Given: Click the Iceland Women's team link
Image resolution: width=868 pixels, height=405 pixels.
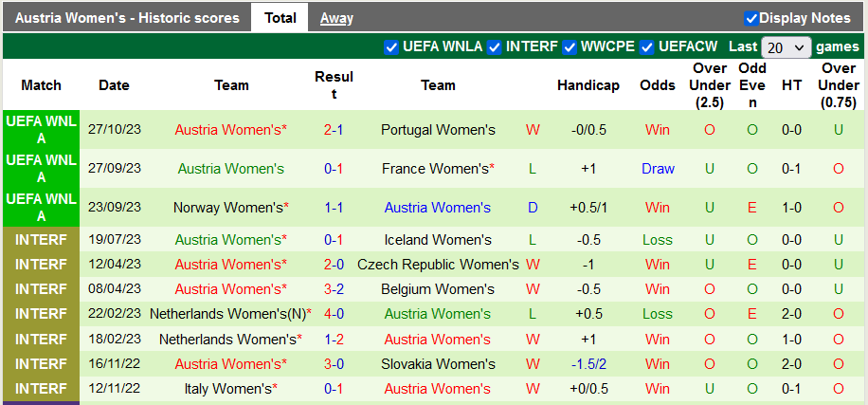Looking at the screenshot, I should point(438,240).
